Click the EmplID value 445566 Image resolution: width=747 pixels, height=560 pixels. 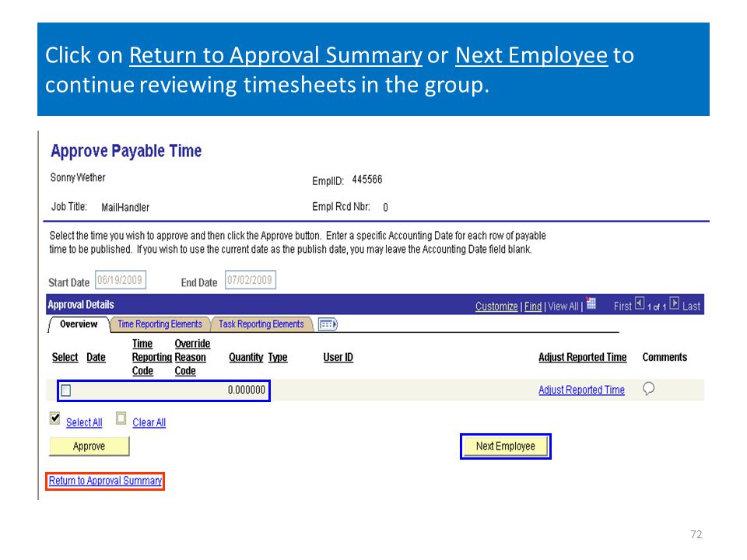[366, 180]
